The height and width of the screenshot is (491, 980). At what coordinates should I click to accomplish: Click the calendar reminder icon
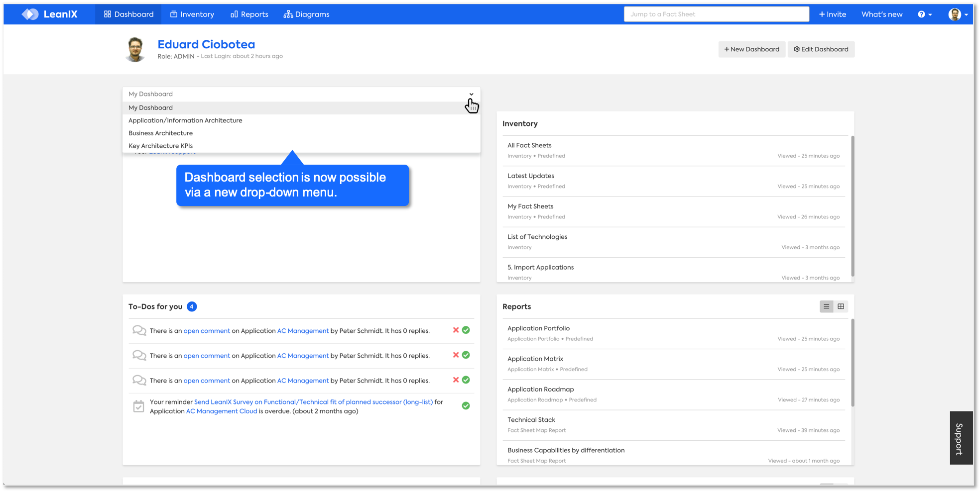138,406
